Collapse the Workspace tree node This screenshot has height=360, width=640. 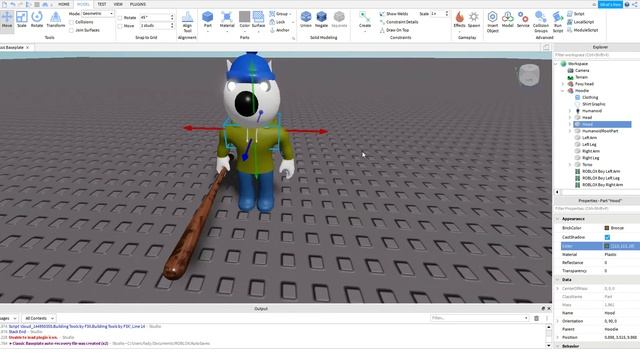[x=556, y=64]
